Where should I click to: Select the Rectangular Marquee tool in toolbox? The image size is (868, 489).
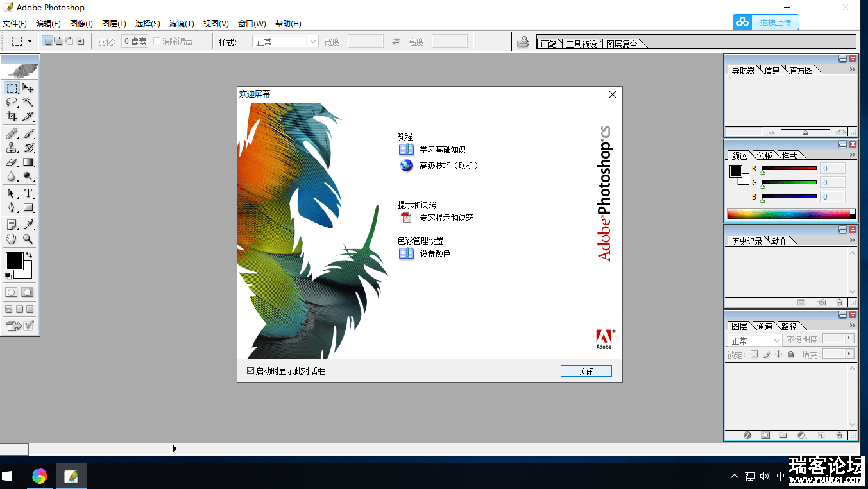[12, 88]
